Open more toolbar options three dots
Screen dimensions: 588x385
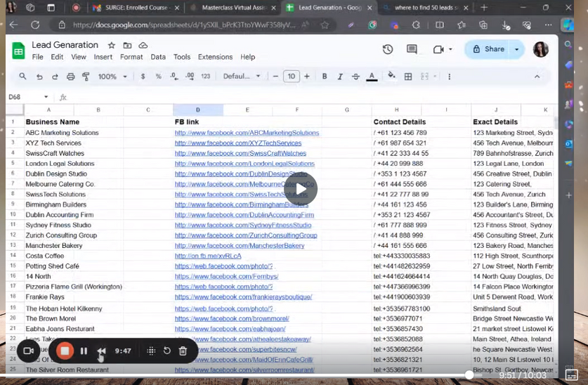pyautogui.click(x=449, y=77)
